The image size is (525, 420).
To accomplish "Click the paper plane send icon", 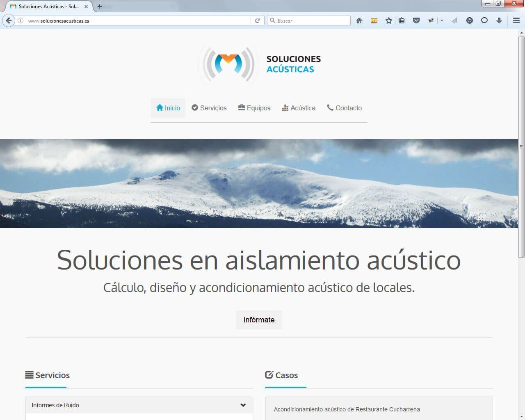I will [454, 21].
